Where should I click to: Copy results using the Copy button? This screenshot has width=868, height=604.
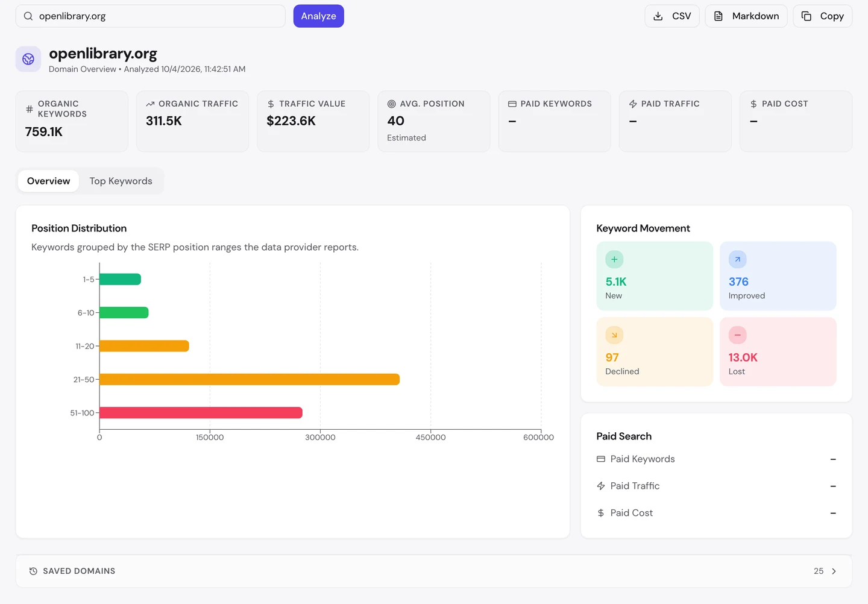click(823, 16)
